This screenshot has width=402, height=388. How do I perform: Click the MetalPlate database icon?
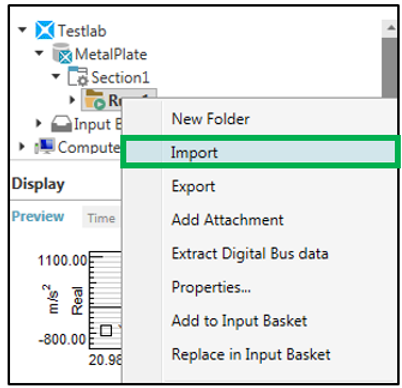pos(62,53)
